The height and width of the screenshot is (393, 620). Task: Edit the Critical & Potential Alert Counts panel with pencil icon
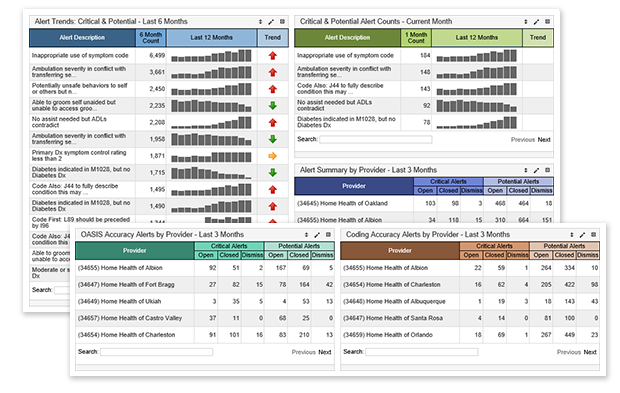point(536,22)
